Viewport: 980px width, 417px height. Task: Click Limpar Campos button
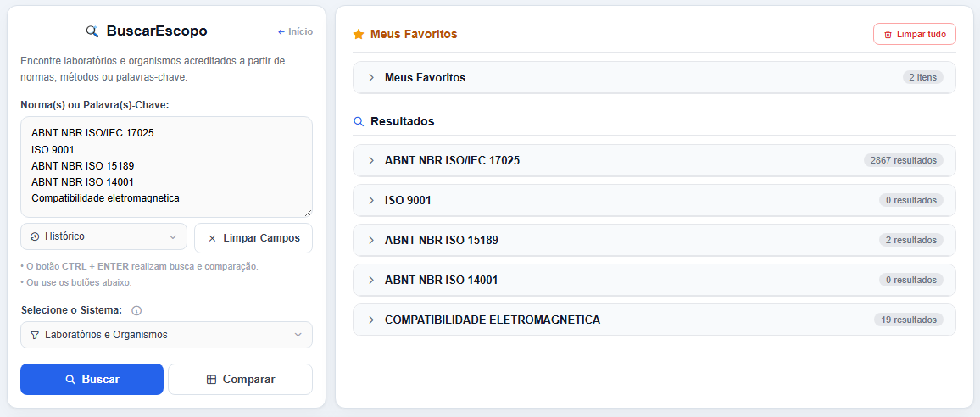(x=253, y=238)
